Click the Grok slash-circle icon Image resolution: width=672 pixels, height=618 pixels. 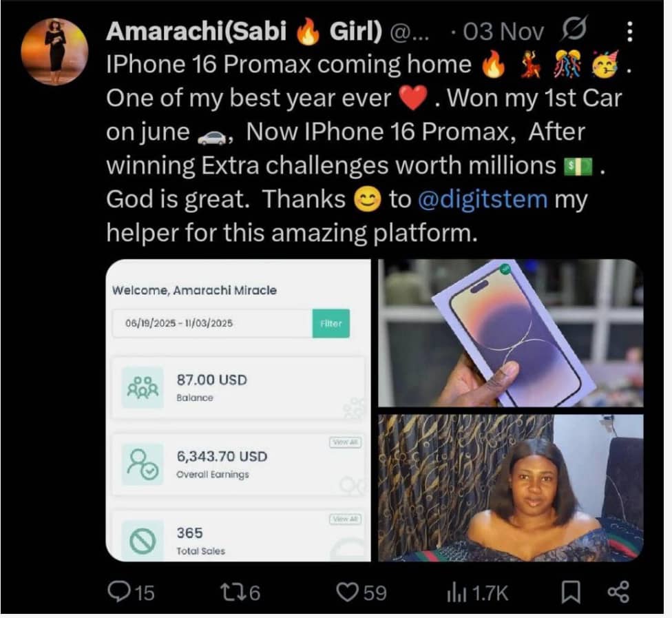coord(574,30)
